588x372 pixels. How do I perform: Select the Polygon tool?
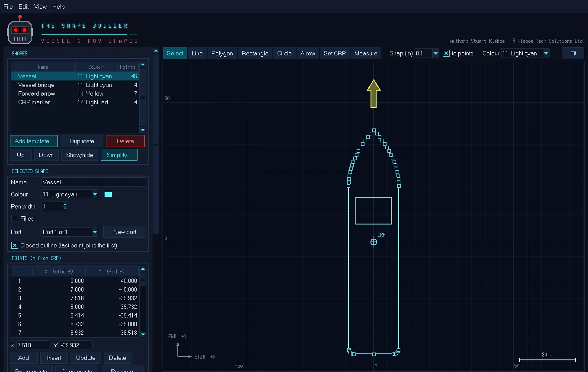point(222,54)
